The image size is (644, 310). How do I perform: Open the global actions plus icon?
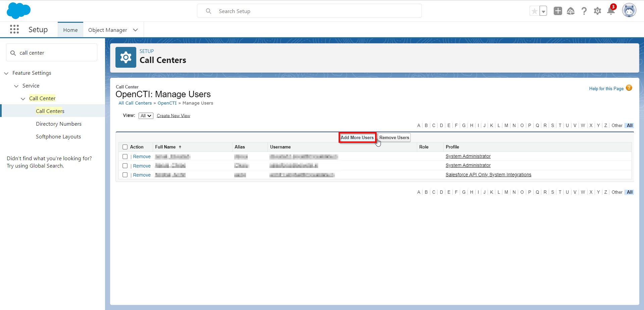[x=558, y=11]
